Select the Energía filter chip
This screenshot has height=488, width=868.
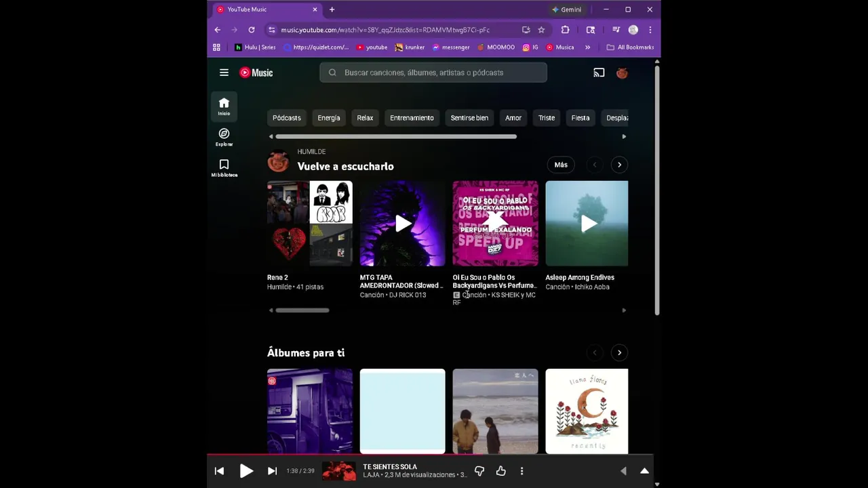329,118
